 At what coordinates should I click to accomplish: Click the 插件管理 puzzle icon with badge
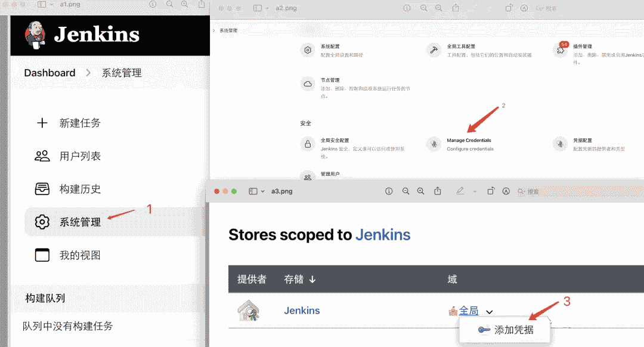click(561, 50)
